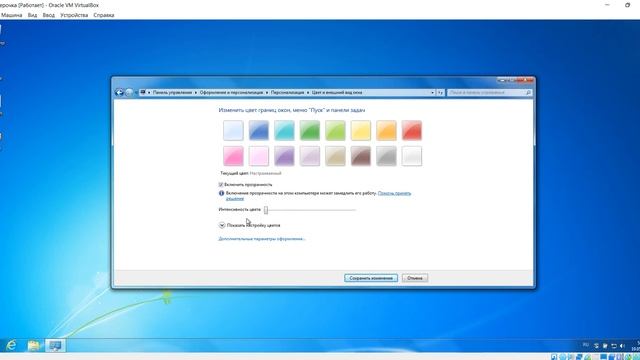Click the computer icon in address bar
The width and height of the screenshot is (640, 360).
(x=143, y=93)
